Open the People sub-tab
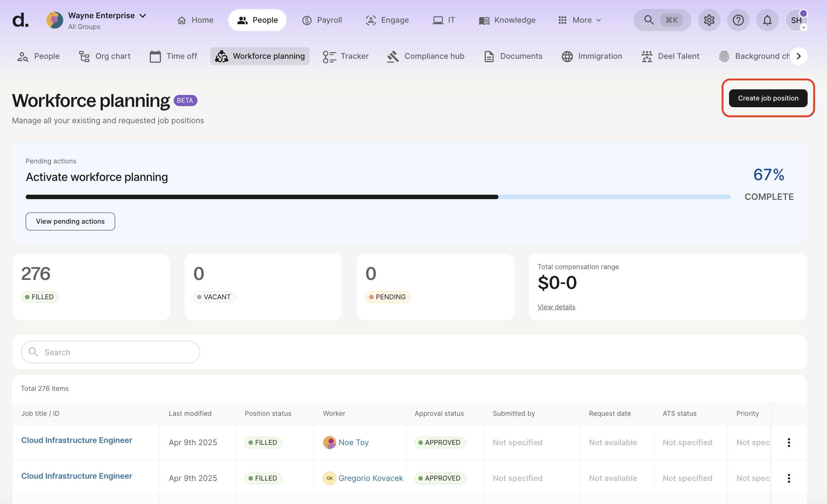The image size is (827, 504). 38,56
